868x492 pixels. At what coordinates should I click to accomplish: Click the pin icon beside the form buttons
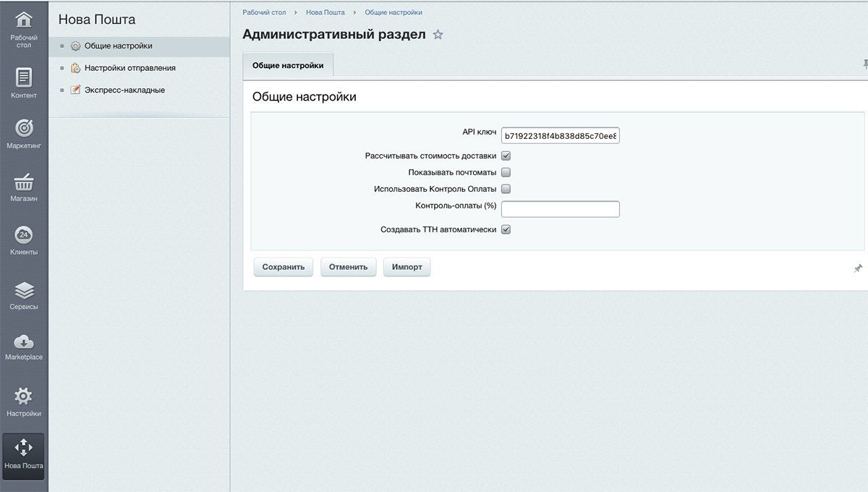858,268
